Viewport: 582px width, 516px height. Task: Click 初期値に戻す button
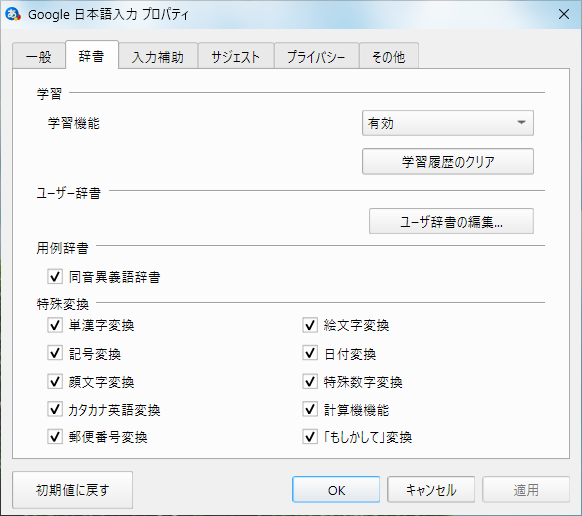(x=72, y=490)
